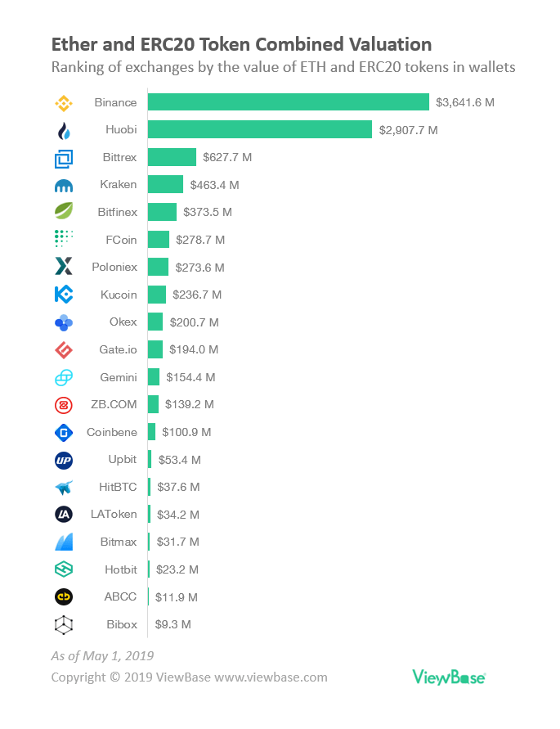Screen dimensions: 560x729
Task: Open the www.viewbase.com link
Action: 271,677
